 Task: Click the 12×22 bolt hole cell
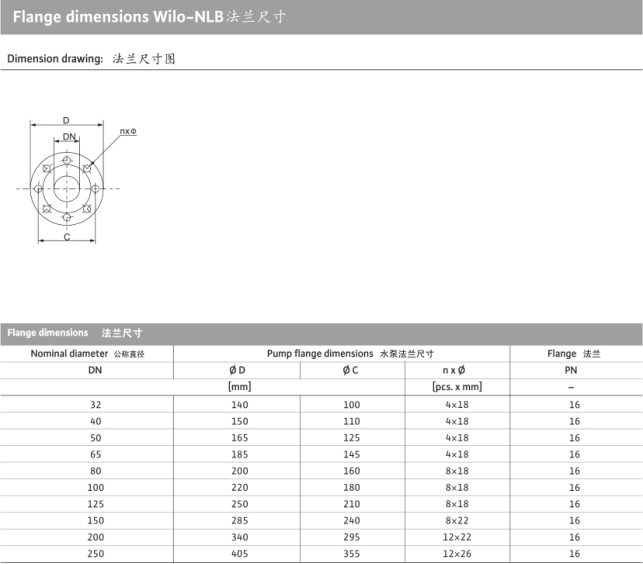tap(457, 537)
